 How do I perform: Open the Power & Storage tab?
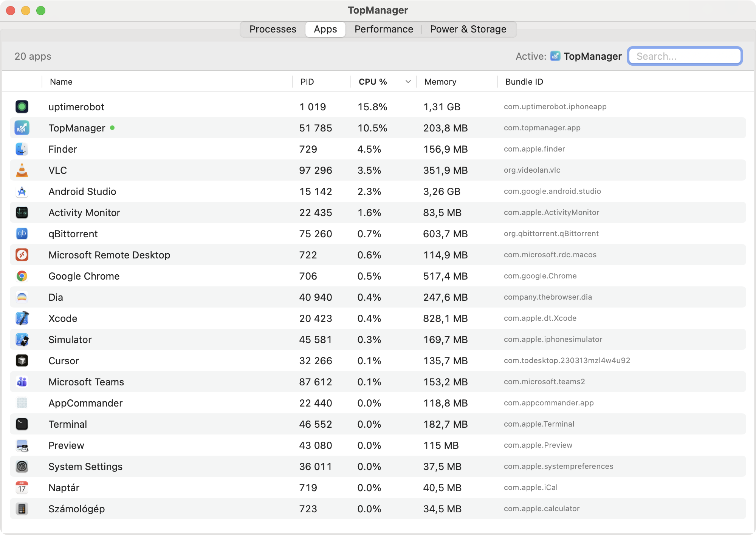tap(468, 29)
